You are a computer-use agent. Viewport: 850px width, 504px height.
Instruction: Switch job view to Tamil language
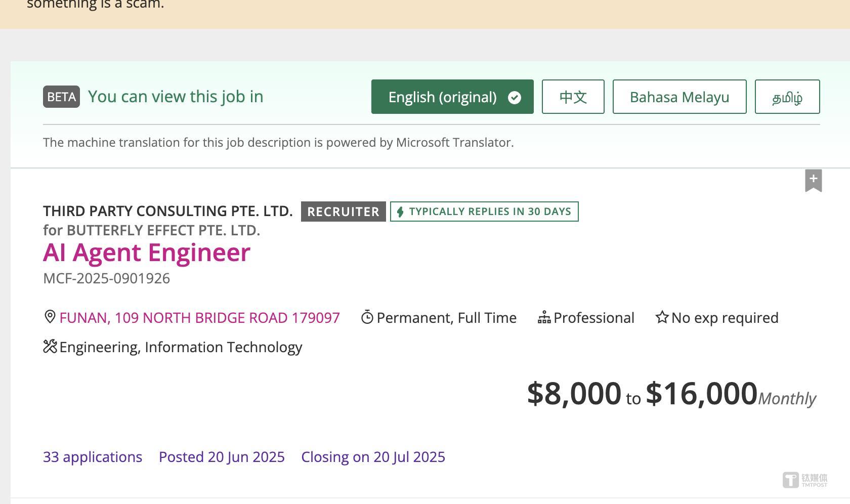click(x=787, y=97)
